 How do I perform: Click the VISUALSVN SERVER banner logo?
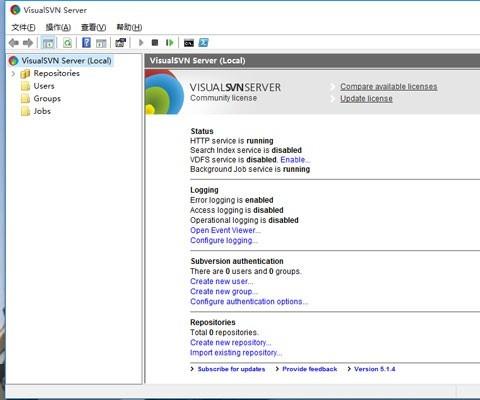(235, 87)
